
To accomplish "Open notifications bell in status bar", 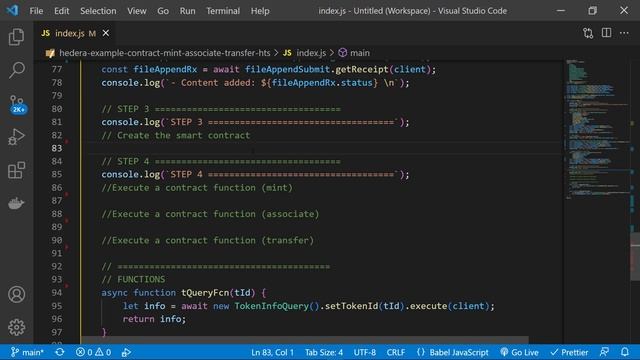I will (x=625, y=352).
